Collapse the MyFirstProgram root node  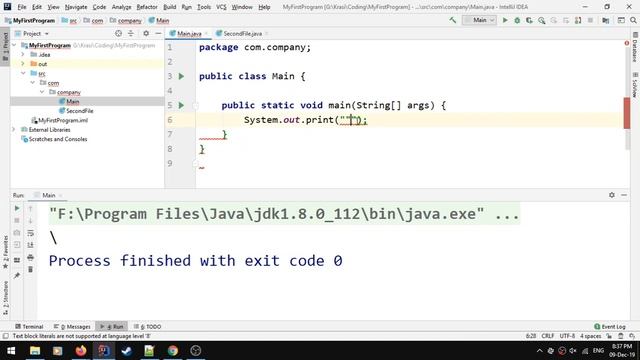point(15,45)
